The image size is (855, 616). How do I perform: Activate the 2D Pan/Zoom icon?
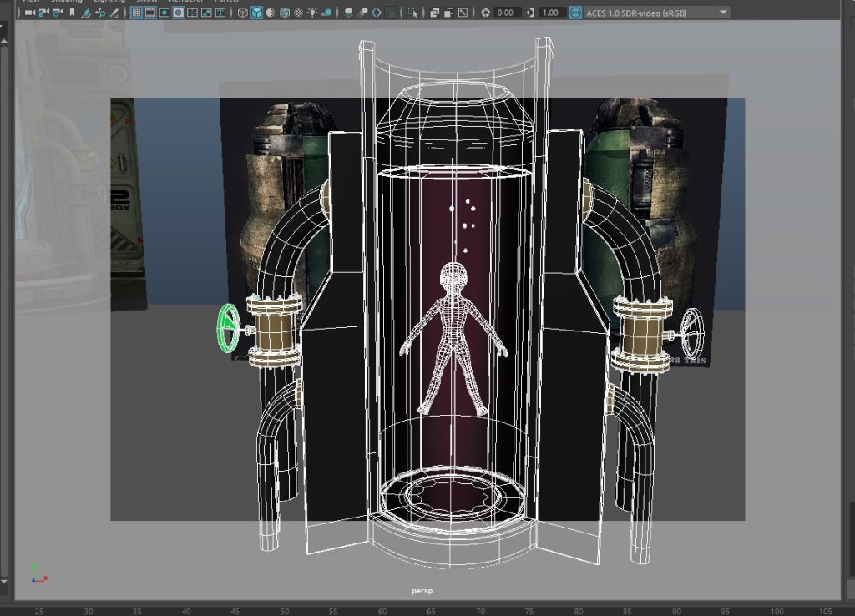pyautogui.click(x=100, y=13)
